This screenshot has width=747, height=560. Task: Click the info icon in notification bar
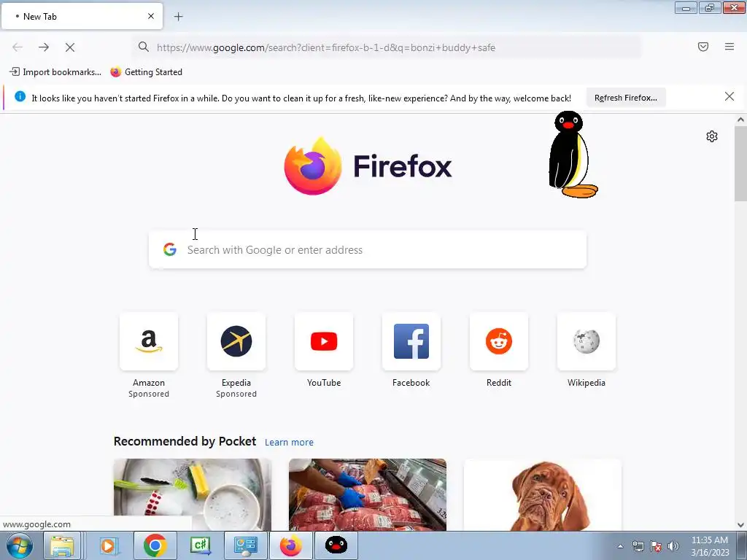[x=20, y=96]
